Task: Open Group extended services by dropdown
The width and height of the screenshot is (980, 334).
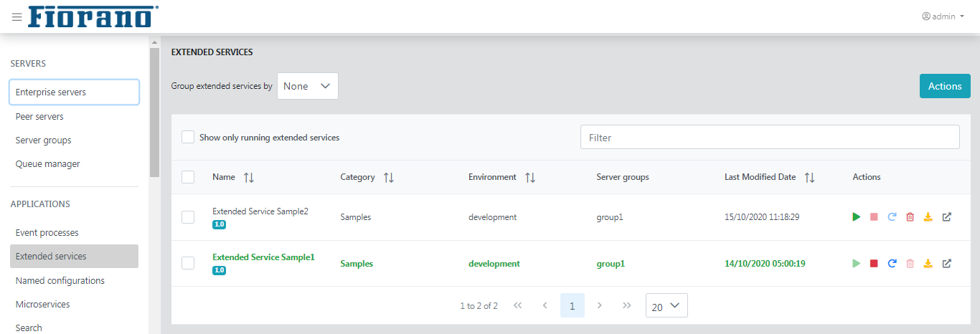Action: point(307,86)
